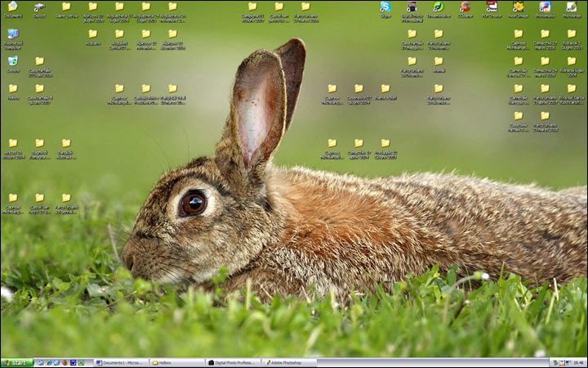Switch to Helbox folder taskbar button

click(x=177, y=363)
